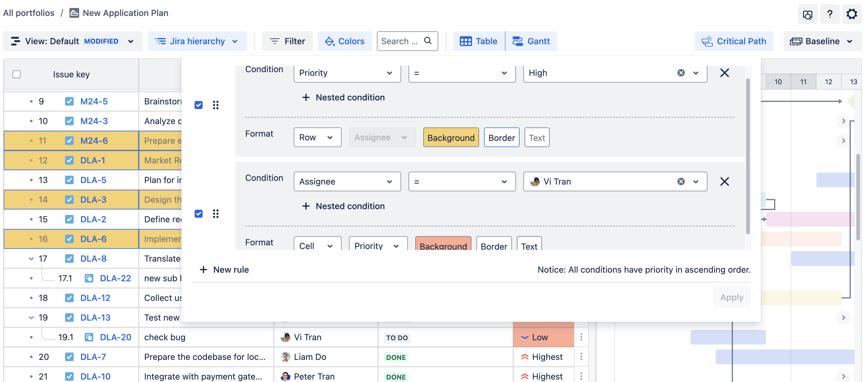The height and width of the screenshot is (382, 868).
Task: Clear the Vi Tran assignee value
Action: [x=681, y=182]
